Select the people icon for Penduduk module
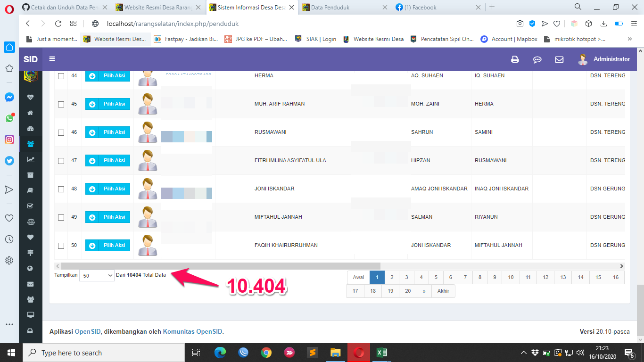 tap(30, 144)
